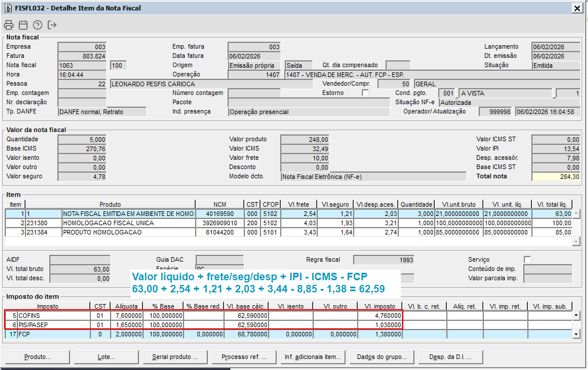Image resolution: width=588 pixels, height=370 pixels.
Task: Open the Produto... button
Action: [37, 357]
